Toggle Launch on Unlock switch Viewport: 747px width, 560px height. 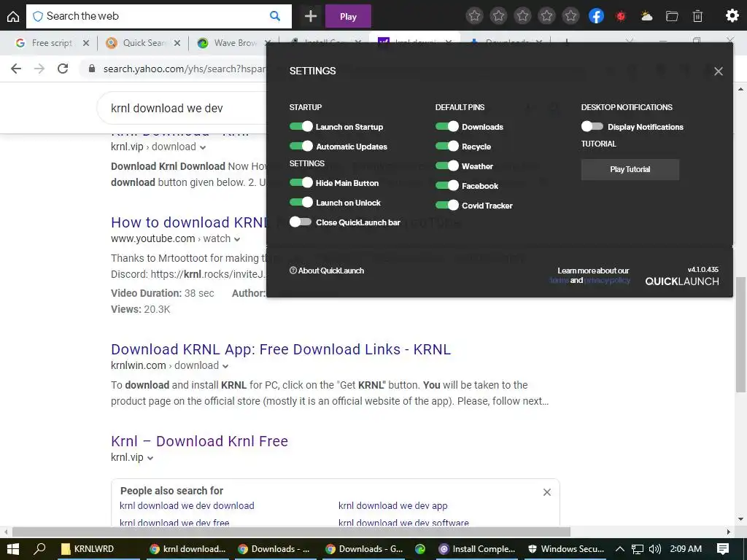[x=301, y=202]
